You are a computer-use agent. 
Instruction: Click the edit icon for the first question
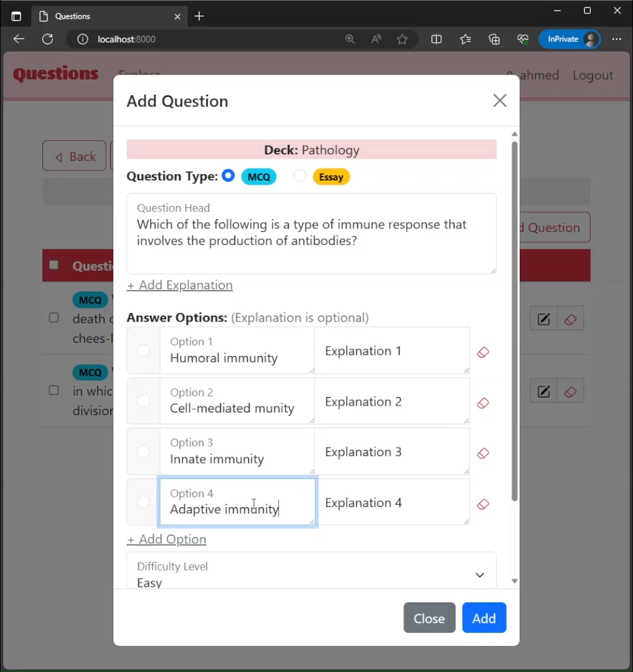pos(543,320)
